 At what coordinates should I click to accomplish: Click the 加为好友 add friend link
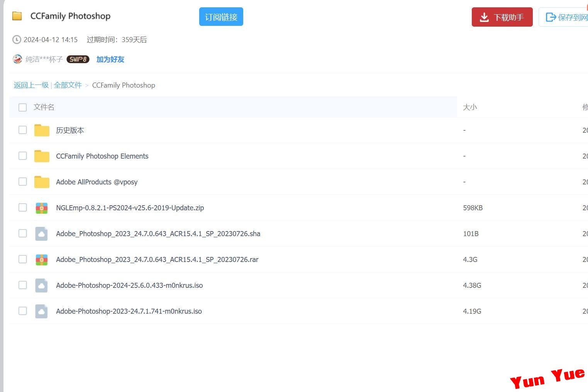(110, 59)
